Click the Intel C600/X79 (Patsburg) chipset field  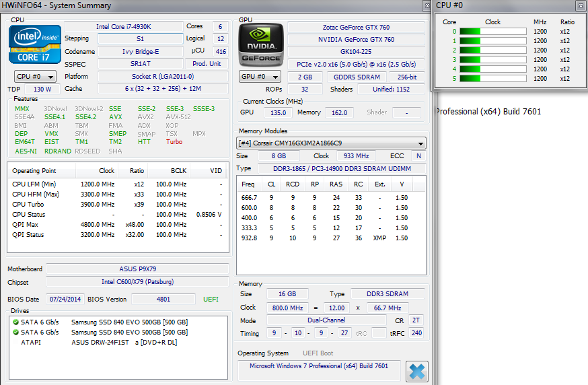pos(138,282)
